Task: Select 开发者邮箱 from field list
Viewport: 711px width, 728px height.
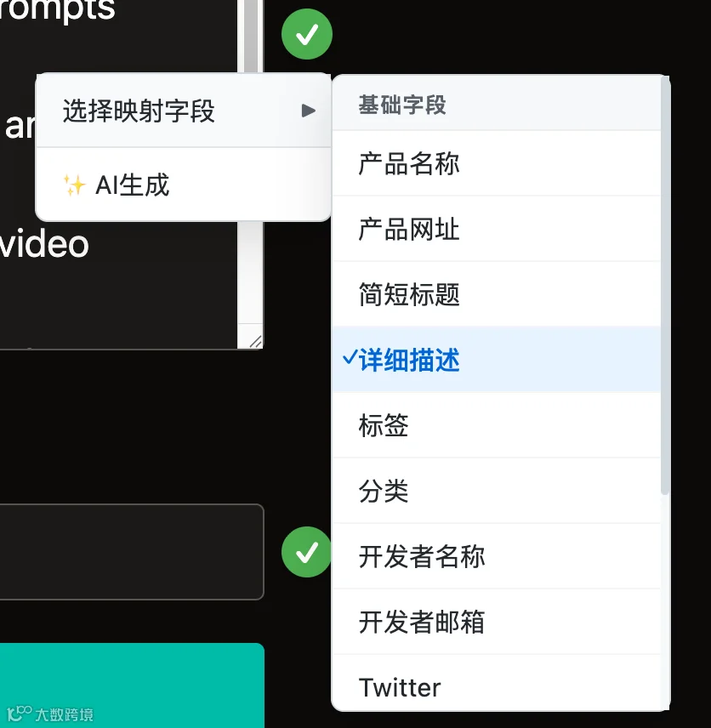Action: [497, 622]
